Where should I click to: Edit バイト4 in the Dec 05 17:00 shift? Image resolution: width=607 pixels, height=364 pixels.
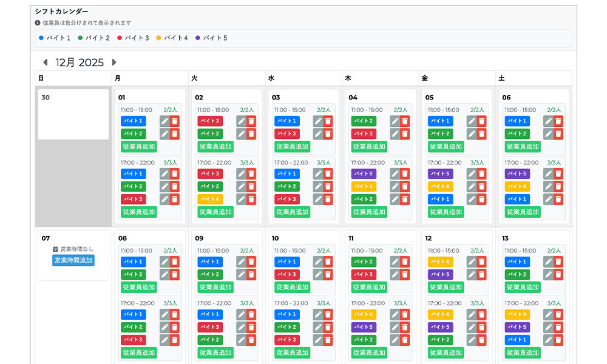pyautogui.click(x=472, y=186)
